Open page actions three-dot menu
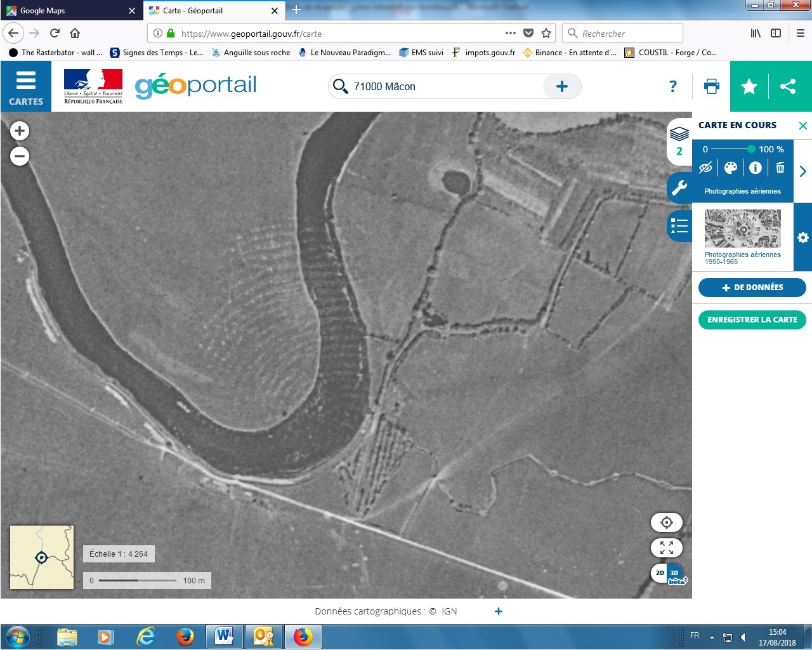 tap(511, 33)
